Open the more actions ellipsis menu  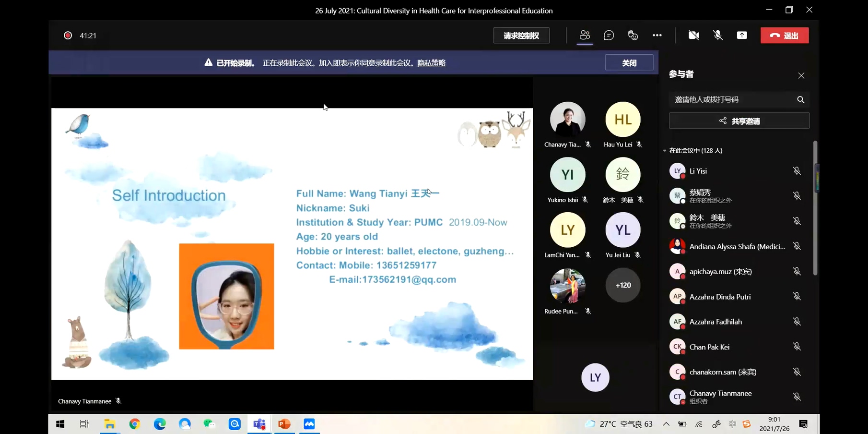click(657, 35)
